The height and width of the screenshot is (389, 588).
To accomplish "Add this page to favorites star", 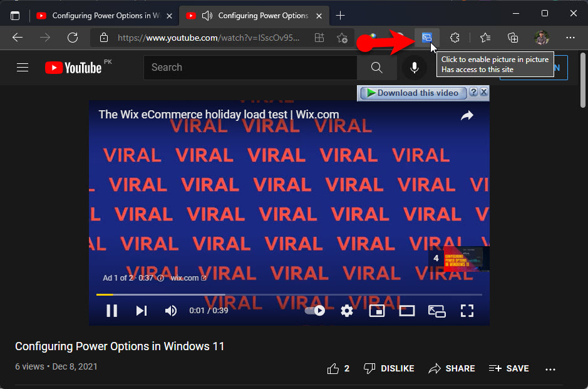I will tap(342, 38).
